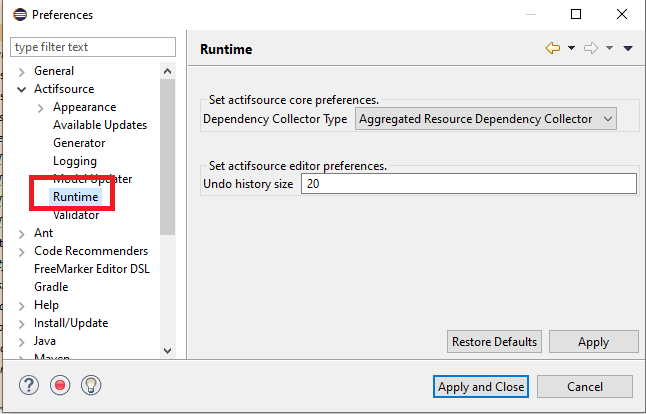The image size is (646, 414).
Task: Click the Help question mark icon
Action: [x=28, y=386]
